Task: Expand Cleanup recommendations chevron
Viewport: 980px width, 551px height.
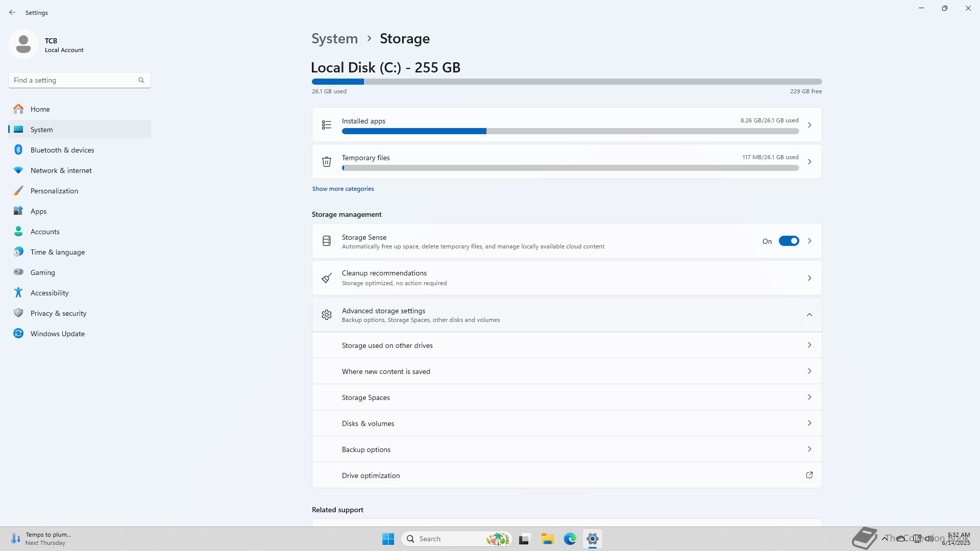Action: coord(809,278)
